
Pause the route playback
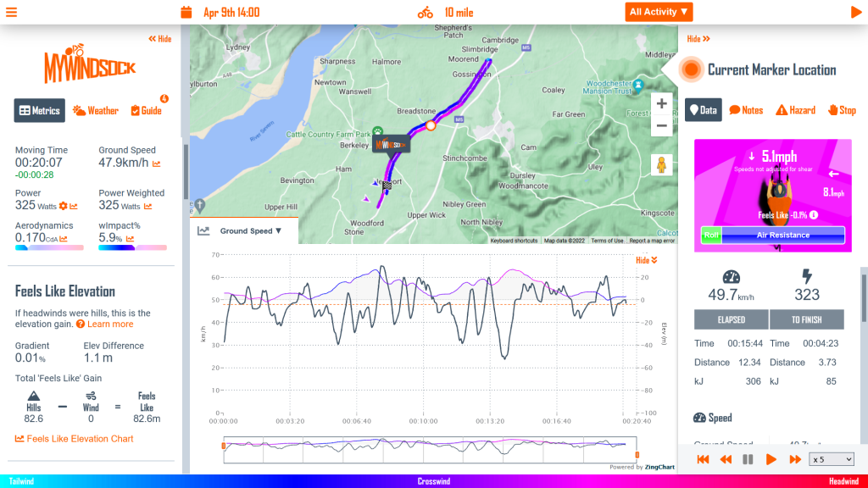[748, 459]
